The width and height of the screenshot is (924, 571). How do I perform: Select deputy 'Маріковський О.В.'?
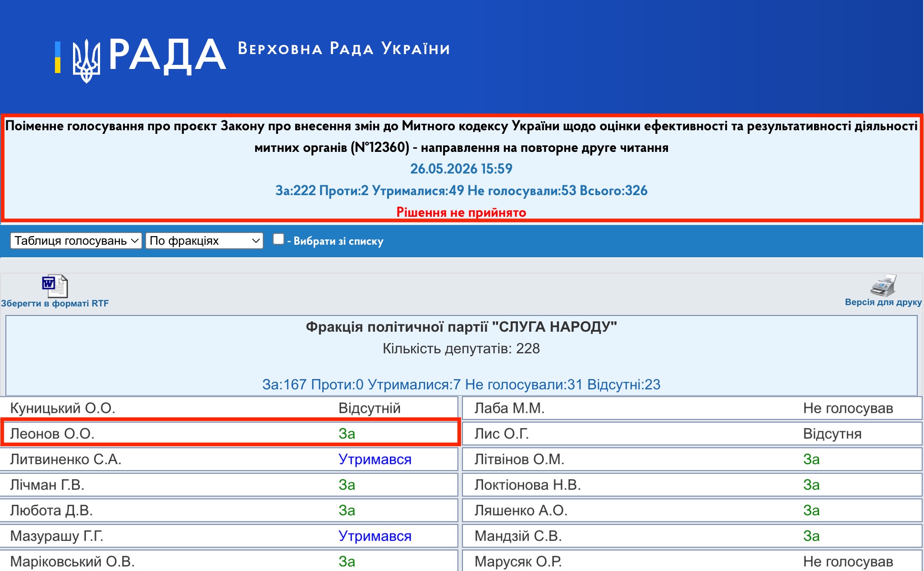(x=72, y=562)
